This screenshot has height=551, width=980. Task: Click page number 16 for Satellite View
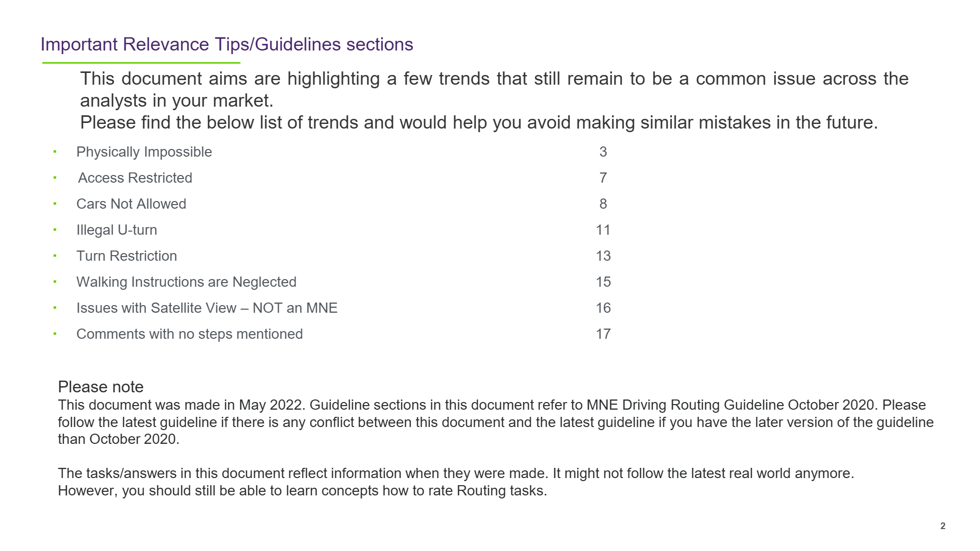(603, 308)
